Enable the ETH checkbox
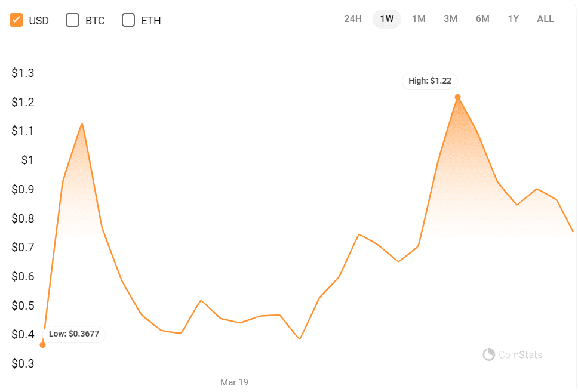Viewport: 578px width, 392px height. coord(128,20)
